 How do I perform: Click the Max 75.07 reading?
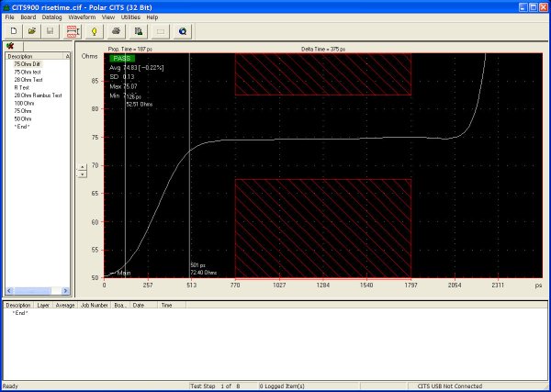click(124, 86)
